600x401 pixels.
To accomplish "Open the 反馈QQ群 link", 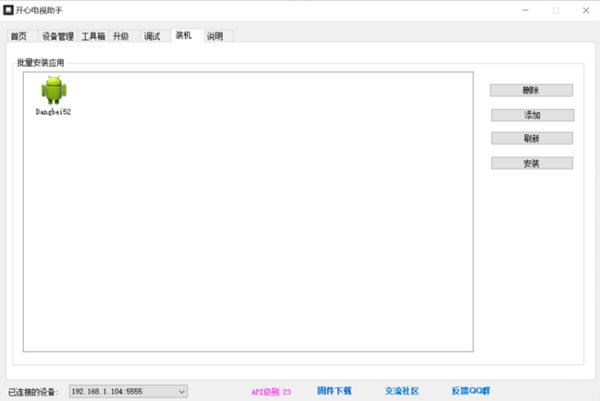I will pos(471,391).
